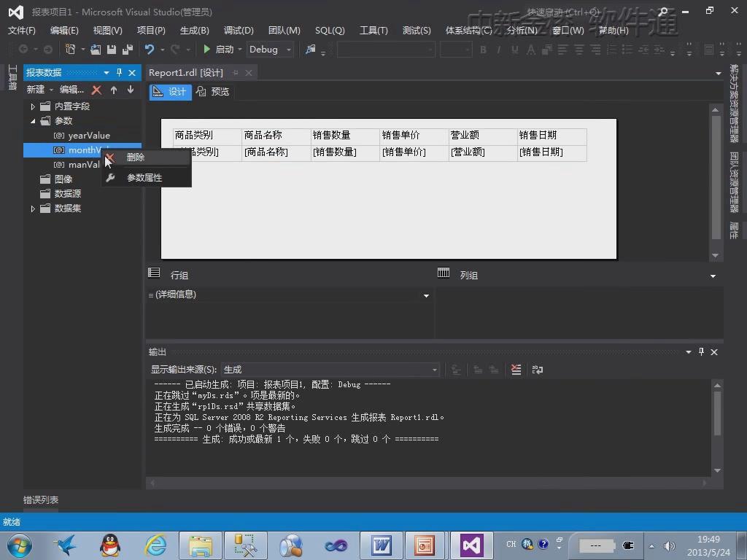Open the Word taskbar icon
This screenshot has height=560, width=747.
tap(381, 545)
